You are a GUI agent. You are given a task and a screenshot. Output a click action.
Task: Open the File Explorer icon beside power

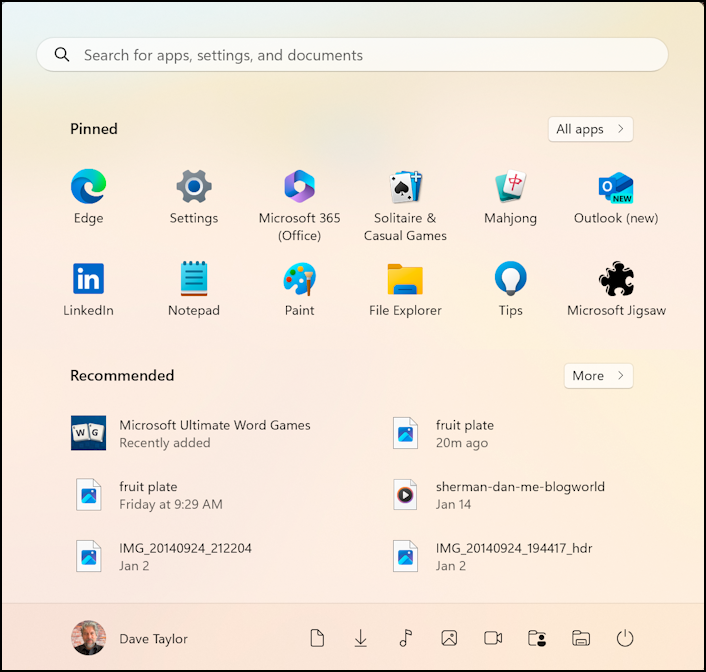click(581, 638)
